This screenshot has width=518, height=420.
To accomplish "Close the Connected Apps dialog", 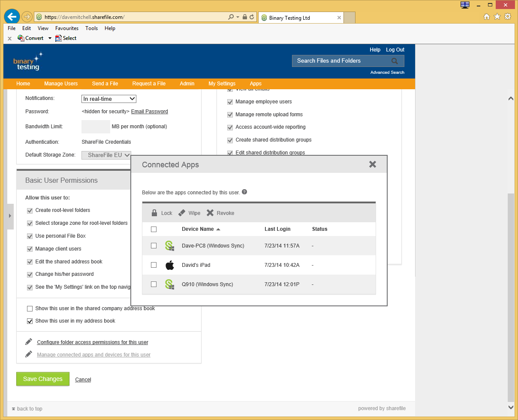I will coord(373,164).
